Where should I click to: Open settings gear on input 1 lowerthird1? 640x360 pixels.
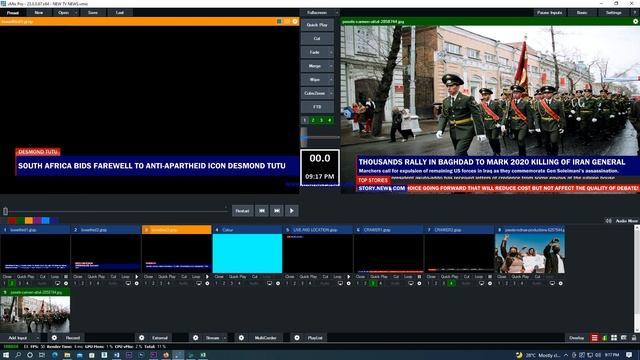(x=66, y=283)
